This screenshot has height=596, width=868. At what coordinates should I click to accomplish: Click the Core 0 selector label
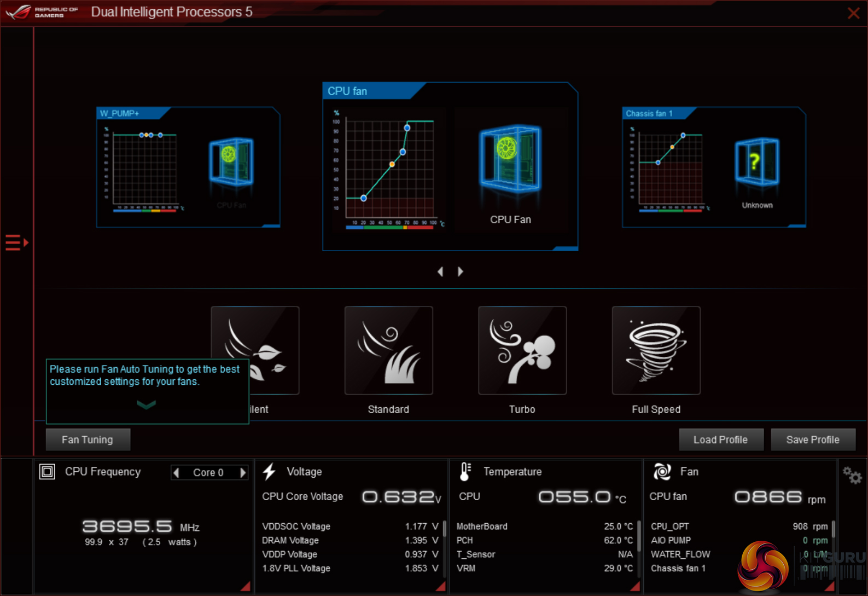(208, 472)
